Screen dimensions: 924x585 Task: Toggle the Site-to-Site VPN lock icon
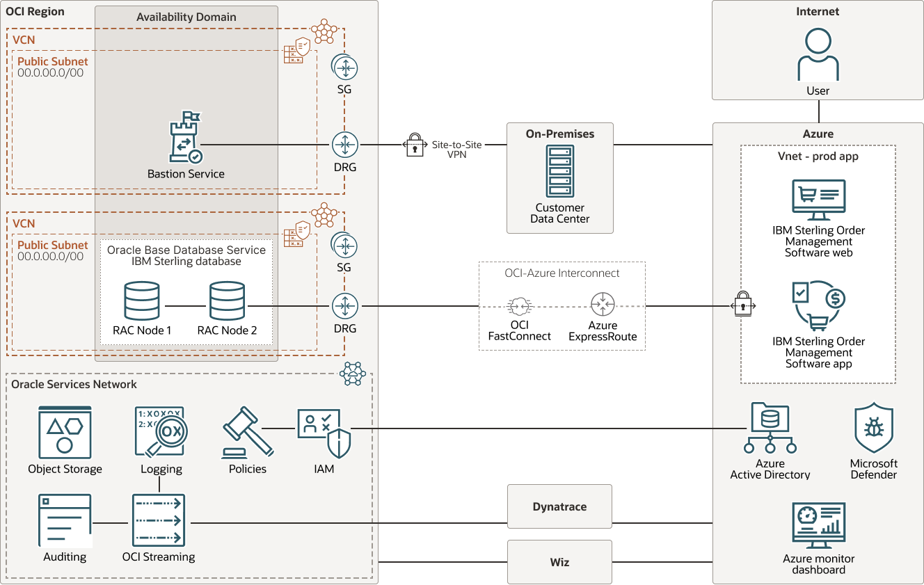tap(415, 146)
